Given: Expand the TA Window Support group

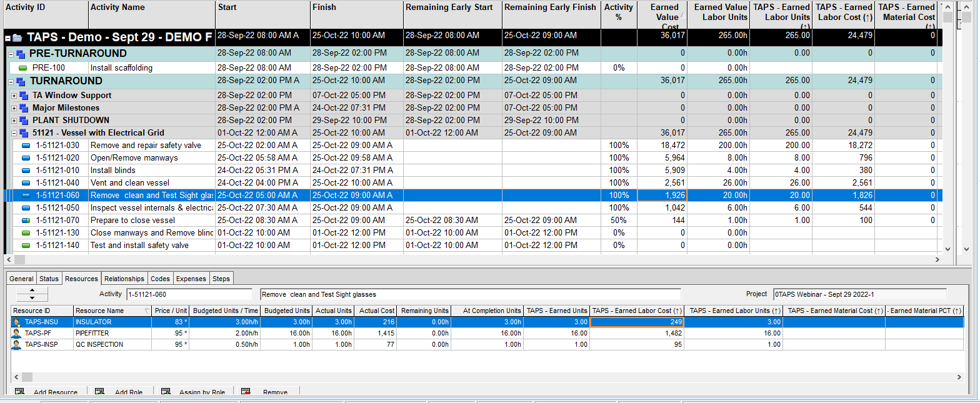Looking at the screenshot, I should point(14,96).
